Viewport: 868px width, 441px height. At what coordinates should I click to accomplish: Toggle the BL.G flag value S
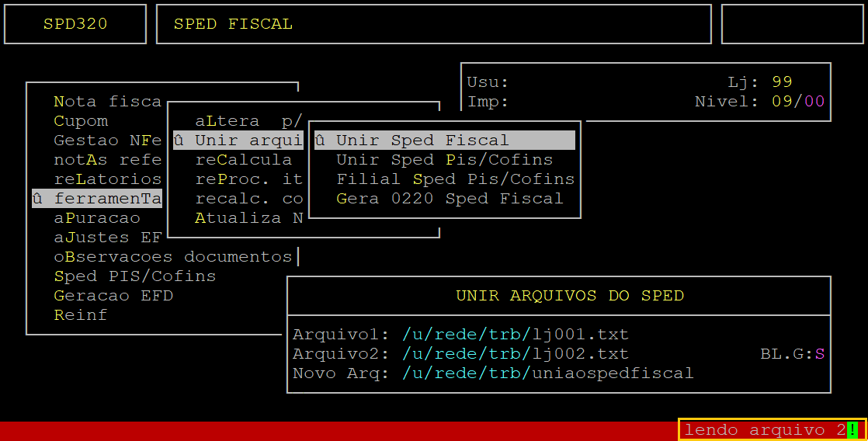pos(820,354)
